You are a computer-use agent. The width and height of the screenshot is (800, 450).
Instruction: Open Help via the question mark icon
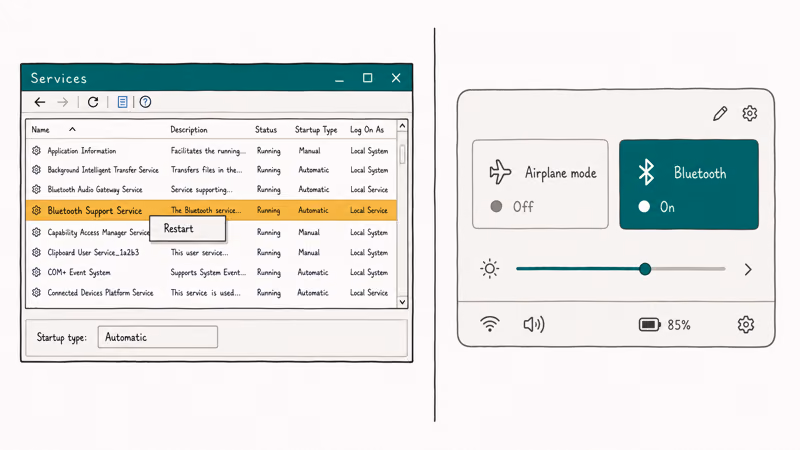coord(145,102)
